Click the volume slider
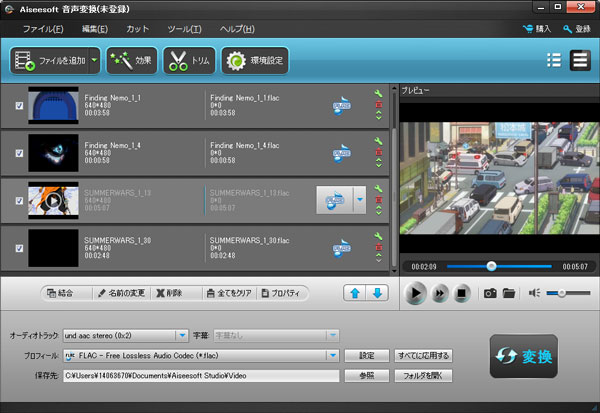The image size is (600, 413). pyautogui.click(x=569, y=293)
